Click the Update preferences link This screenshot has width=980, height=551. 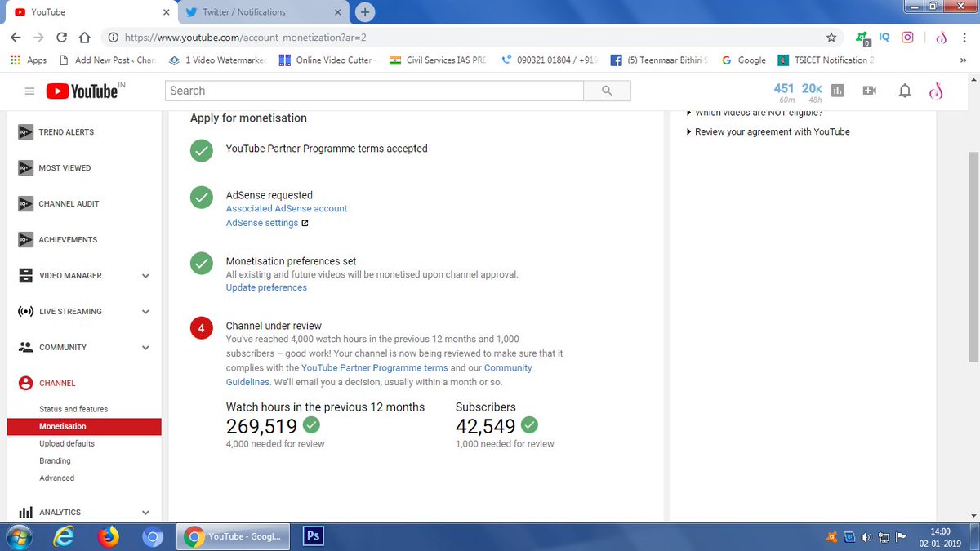point(266,287)
